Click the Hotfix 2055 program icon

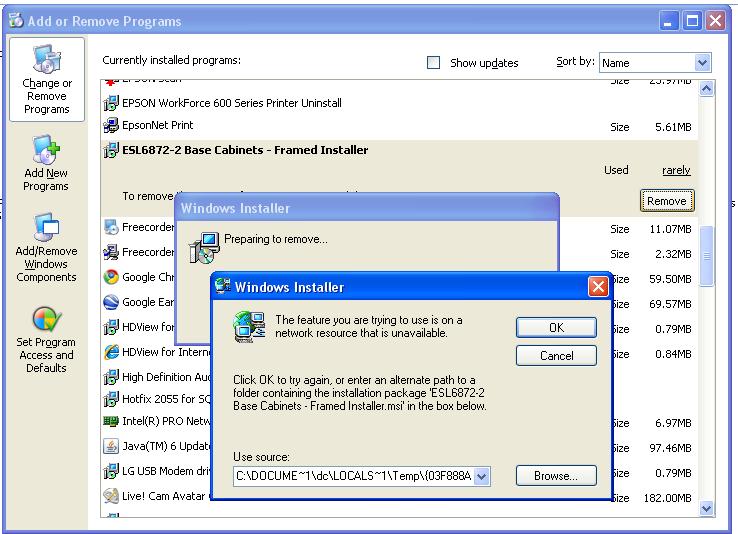[111, 399]
